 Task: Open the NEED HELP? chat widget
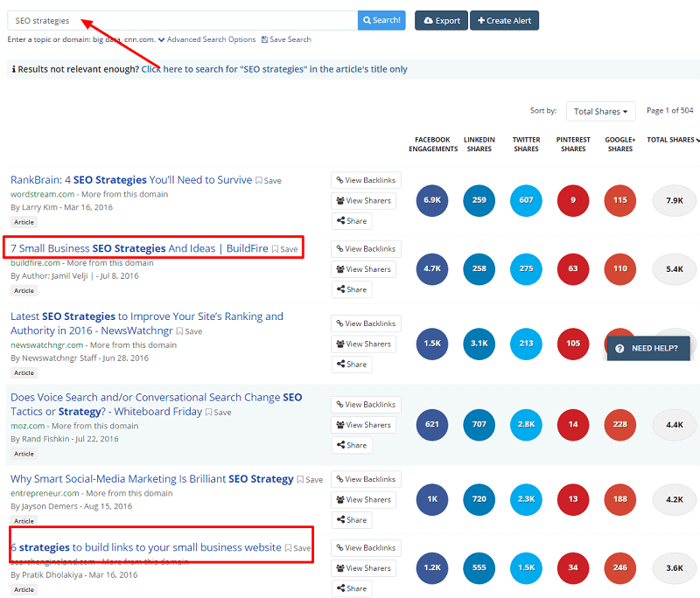click(647, 347)
